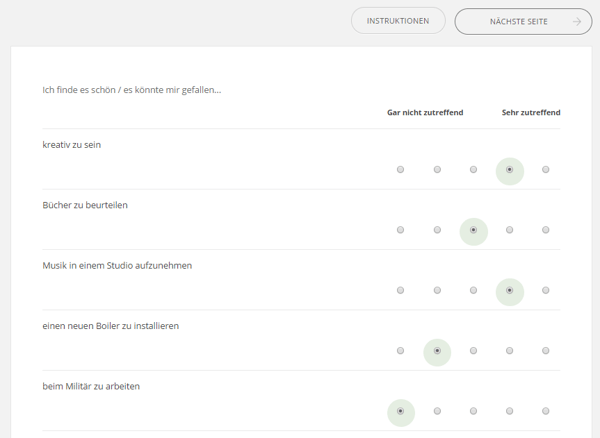Select second option for 'Bücher zu beurteilen'
Viewport: 600px width, 438px height.
437,230
